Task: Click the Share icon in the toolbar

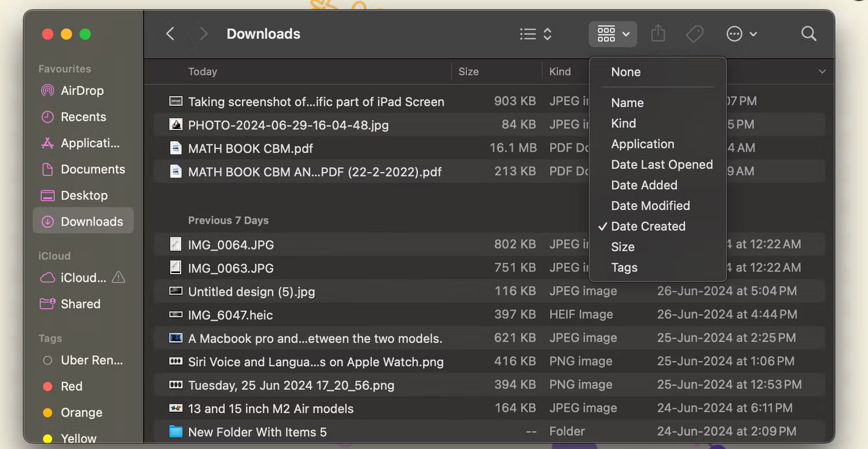Action: (658, 34)
